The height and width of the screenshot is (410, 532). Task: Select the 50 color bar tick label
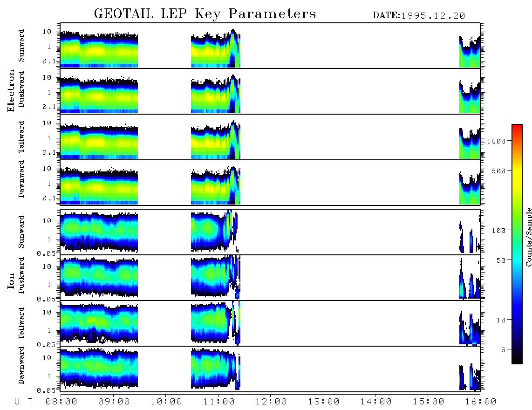(x=501, y=260)
